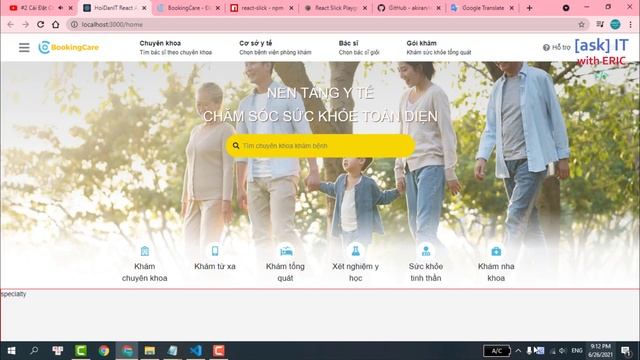Click the Khám từ xa label
The height and width of the screenshot is (360, 640).
[215, 267]
